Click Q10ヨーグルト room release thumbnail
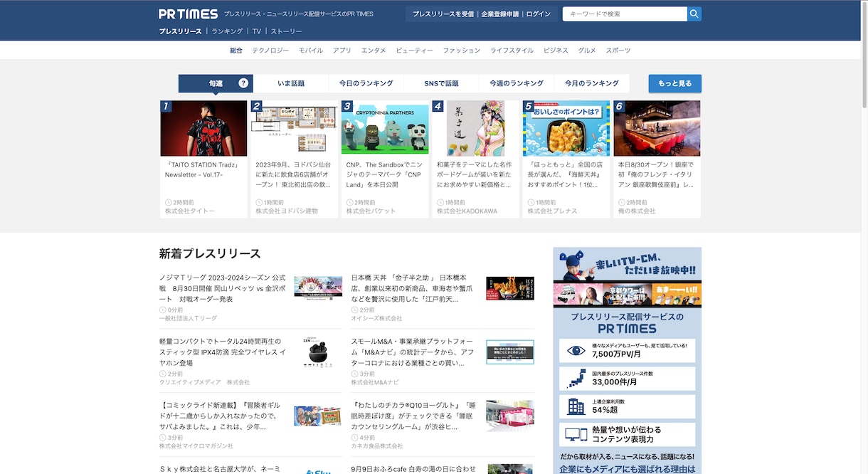The height and width of the screenshot is (474, 868). (x=510, y=416)
